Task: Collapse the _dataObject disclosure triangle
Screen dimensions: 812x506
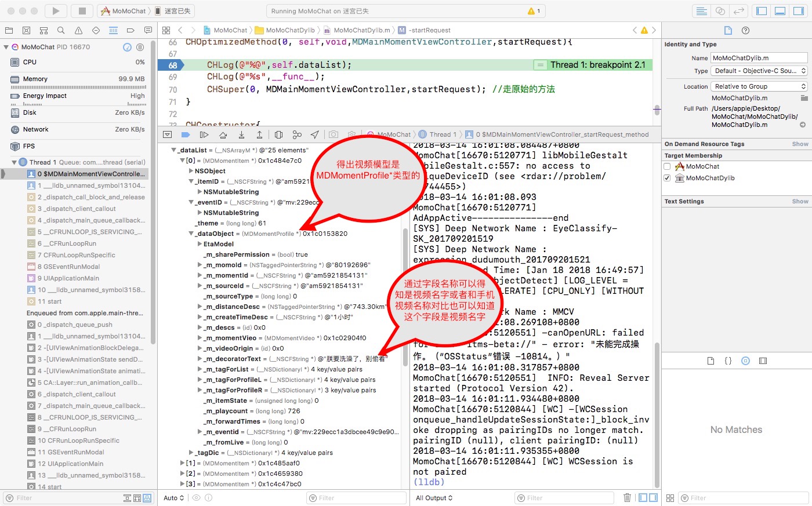Action: pos(191,234)
